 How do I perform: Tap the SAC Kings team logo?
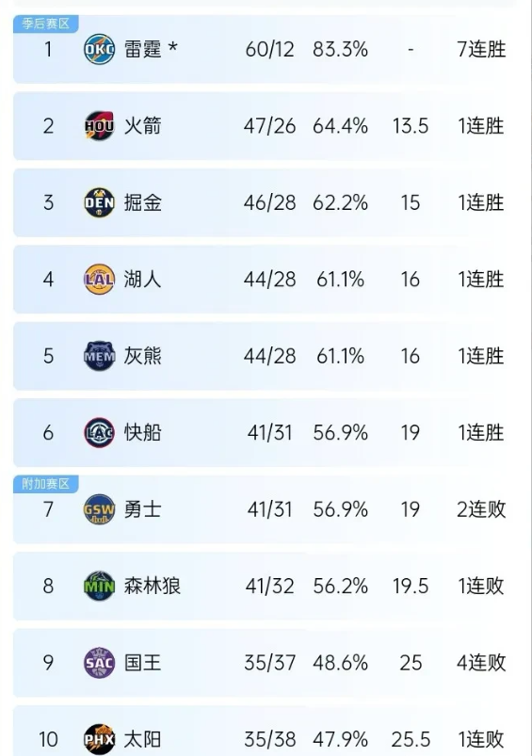pyautogui.click(x=100, y=663)
